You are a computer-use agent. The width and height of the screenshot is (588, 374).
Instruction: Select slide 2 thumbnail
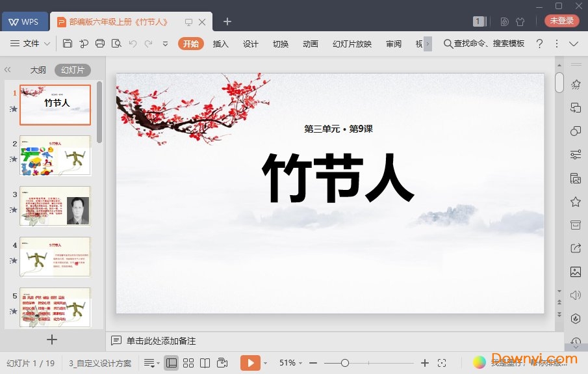tap(55, 155)
